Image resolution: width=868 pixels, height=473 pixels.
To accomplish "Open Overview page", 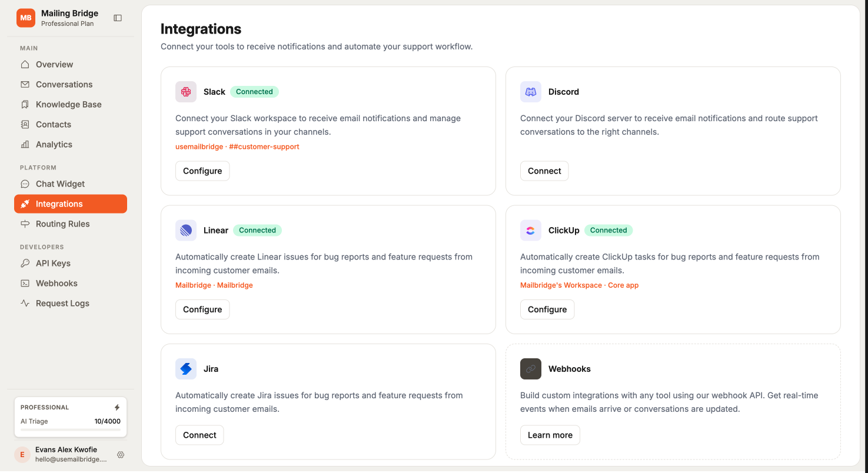I will pyautogui.click(x=71, y=64).
